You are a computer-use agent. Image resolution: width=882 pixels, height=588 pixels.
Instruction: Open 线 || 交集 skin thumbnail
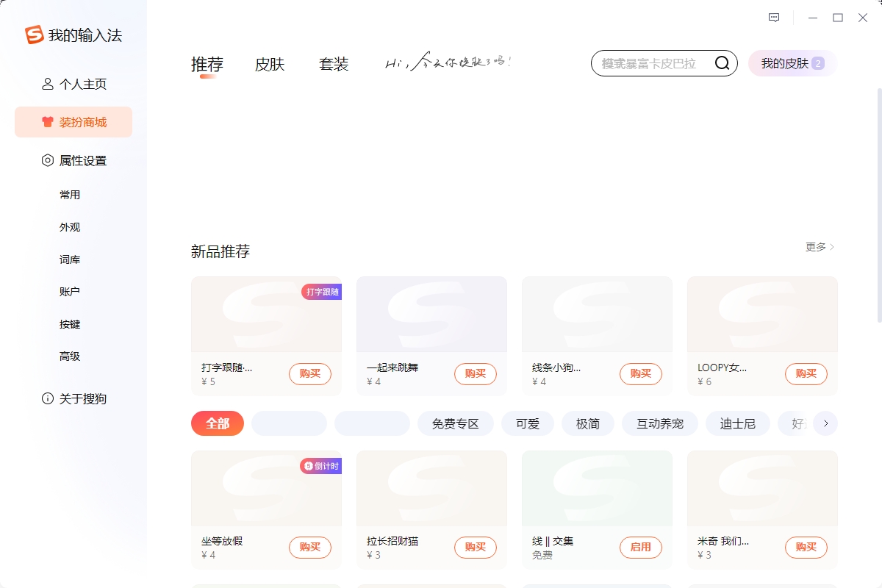pos(597,488)
